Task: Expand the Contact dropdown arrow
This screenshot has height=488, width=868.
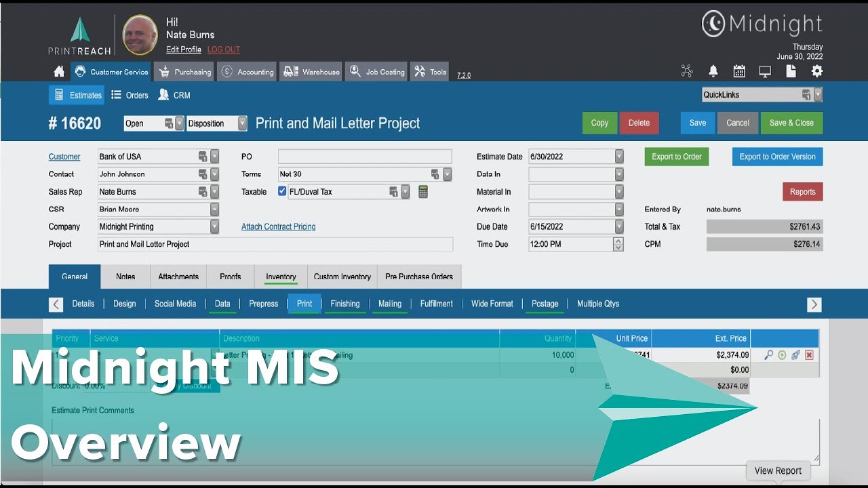Action: coord(214,174)
